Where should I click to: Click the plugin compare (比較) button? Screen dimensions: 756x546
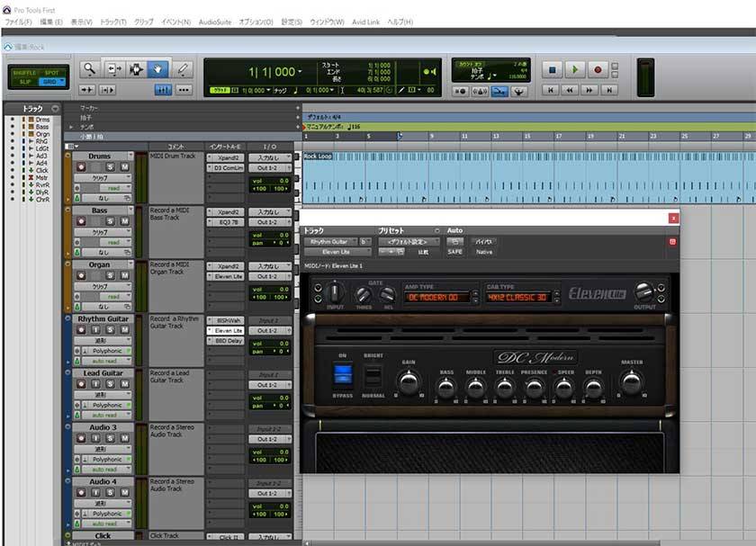click(423, 252)
